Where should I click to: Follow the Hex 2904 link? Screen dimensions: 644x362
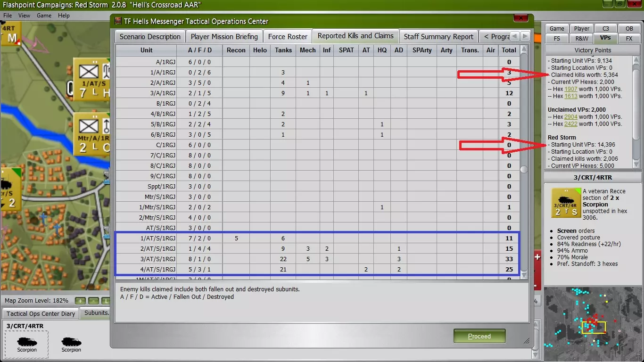tap(570, 117)
